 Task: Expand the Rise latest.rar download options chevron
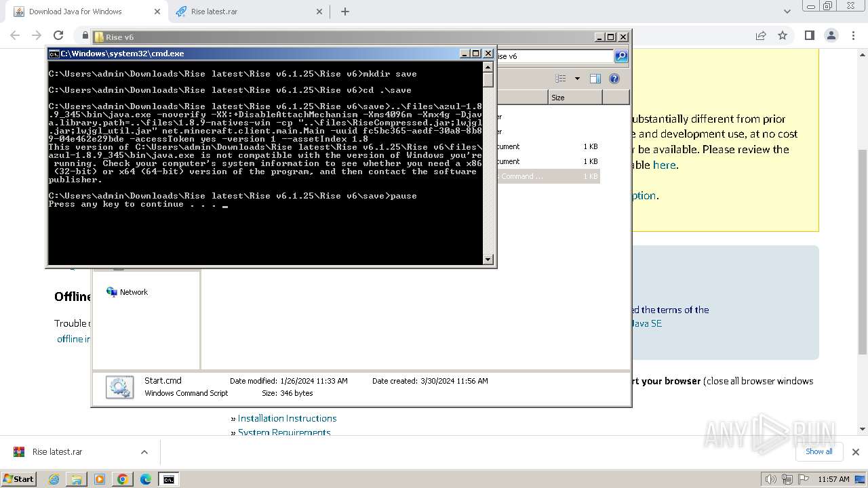(144, 452)
